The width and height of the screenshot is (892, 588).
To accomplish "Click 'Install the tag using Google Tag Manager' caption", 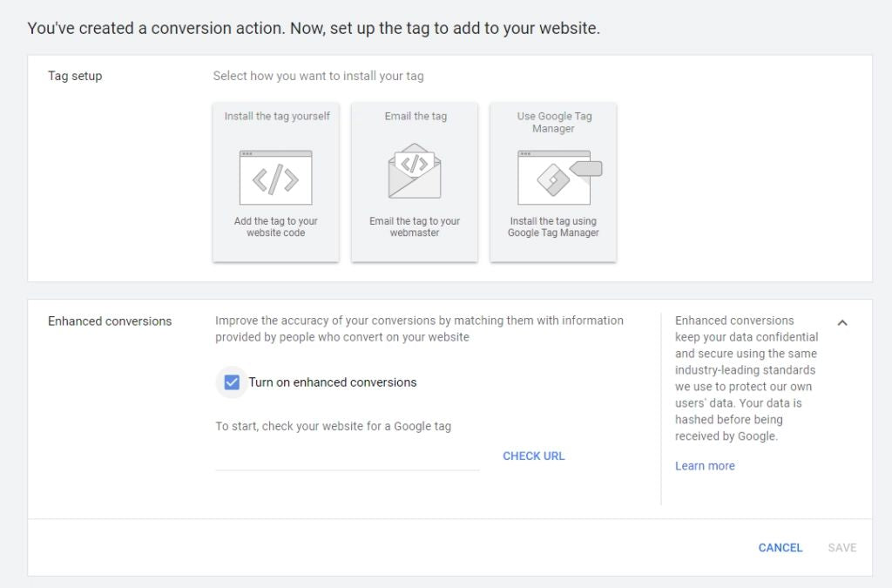I will [553, 227].
